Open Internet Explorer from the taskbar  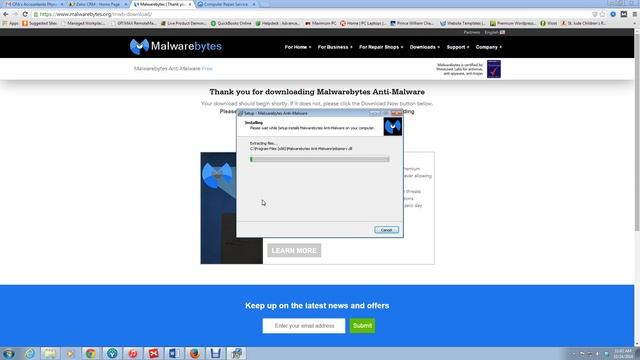[x=29, y=353]
